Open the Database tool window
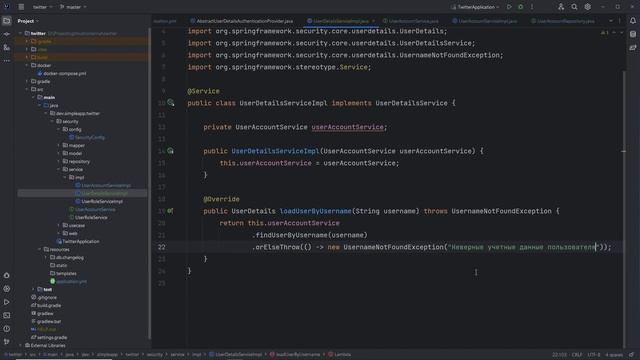The image size is (640, 360). pos(633,34)
